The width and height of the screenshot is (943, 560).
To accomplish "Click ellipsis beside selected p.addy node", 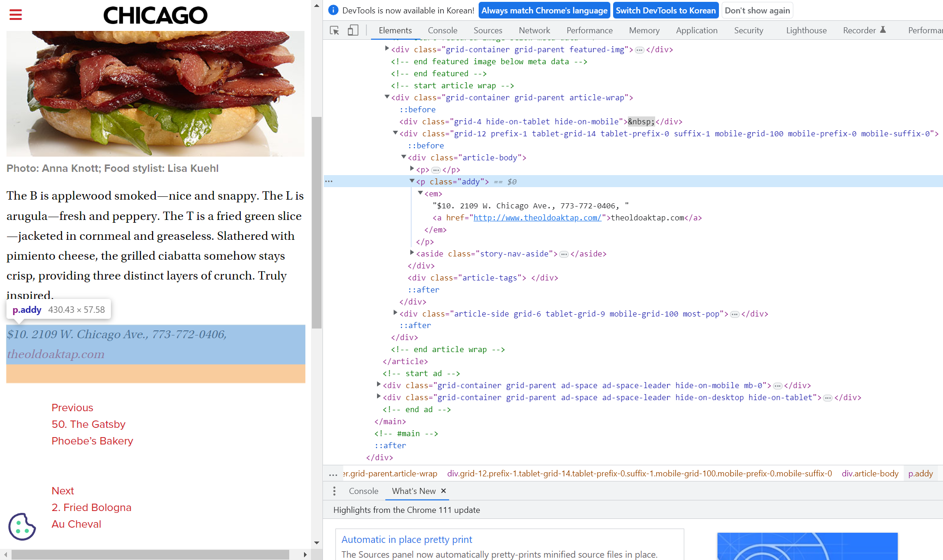I will click(x=329, y=182).
